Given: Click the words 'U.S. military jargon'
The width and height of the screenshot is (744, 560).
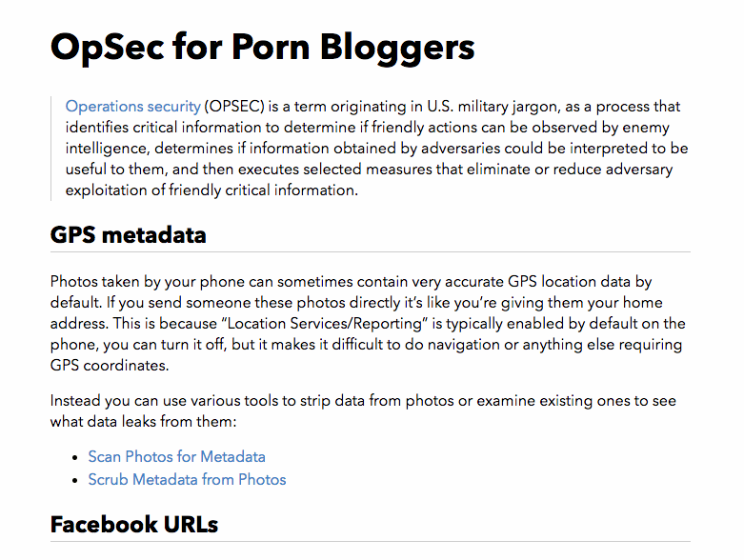Looking at the screenshot, I should coord(492,107).
